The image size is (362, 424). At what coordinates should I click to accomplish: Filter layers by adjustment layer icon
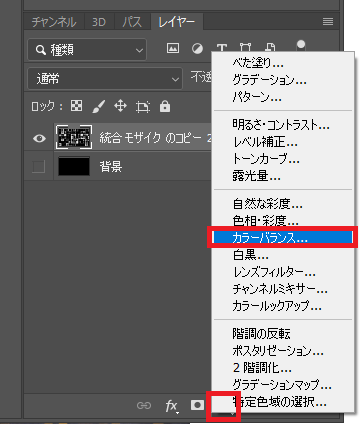tap(197, 49)
